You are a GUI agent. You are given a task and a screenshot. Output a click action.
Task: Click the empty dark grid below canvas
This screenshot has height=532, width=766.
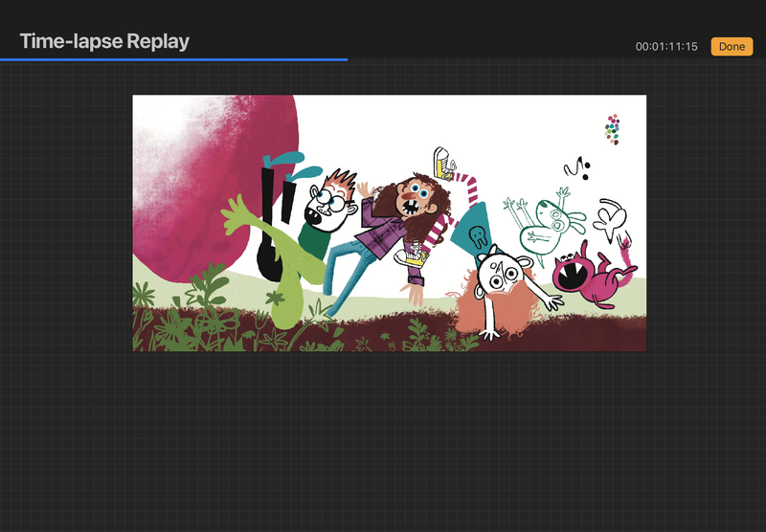(x=383, y=440)
